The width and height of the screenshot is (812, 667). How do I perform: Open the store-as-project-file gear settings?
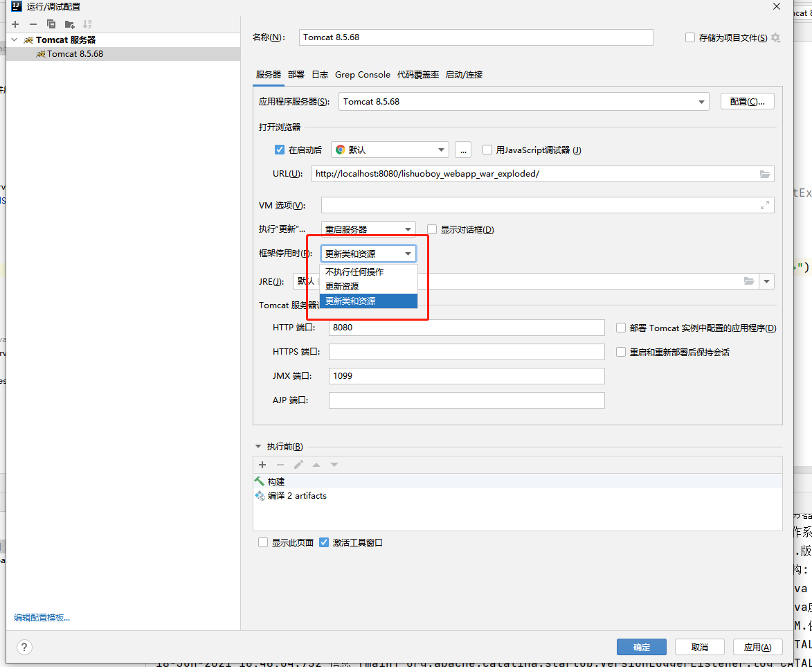click(x=775, y=37)
